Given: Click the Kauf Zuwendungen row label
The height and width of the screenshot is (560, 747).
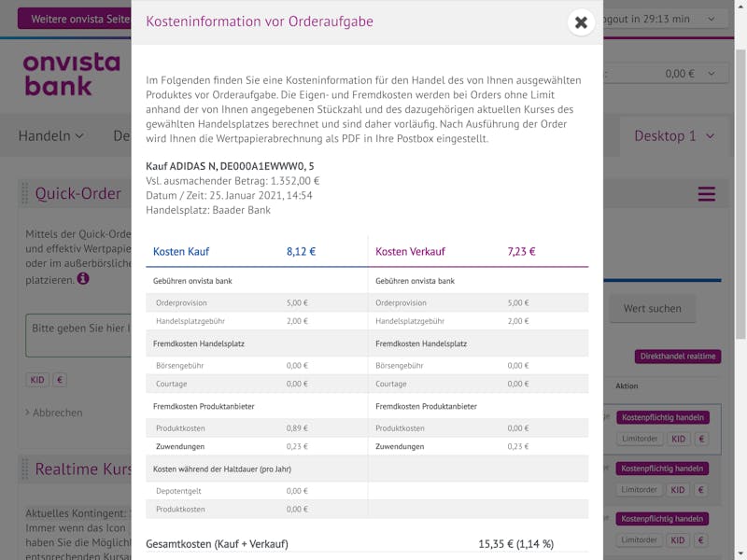Looking at the screenshot, I should [x=180, y=447].
